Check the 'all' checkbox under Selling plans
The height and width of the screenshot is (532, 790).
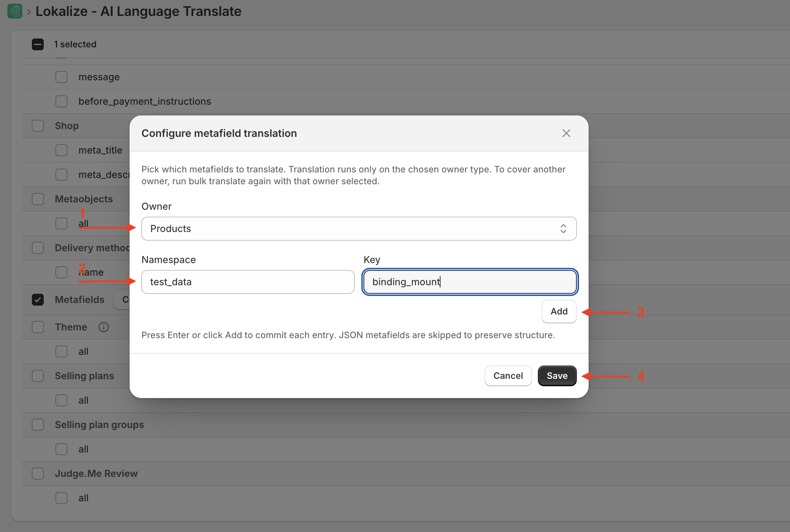[61, 400]
